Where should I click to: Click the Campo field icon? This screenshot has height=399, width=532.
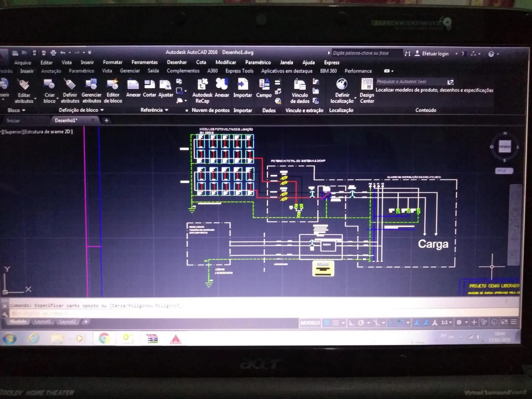pos(264,85)
